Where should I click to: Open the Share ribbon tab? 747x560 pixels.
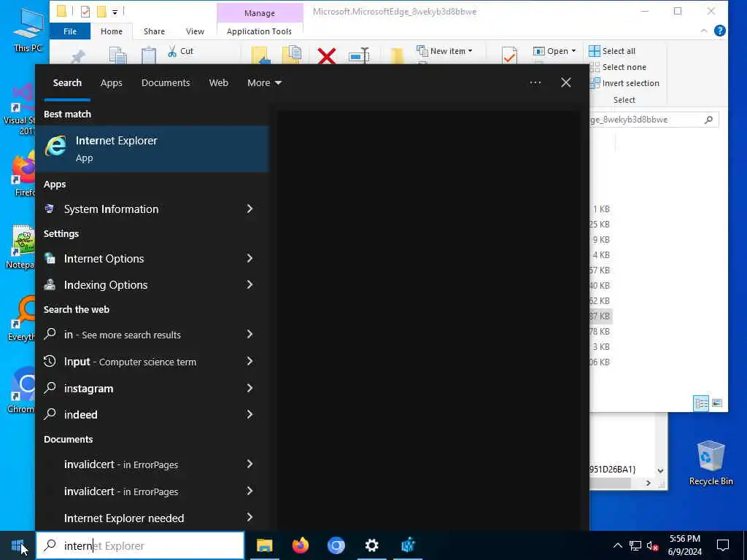tap(154, 31)
